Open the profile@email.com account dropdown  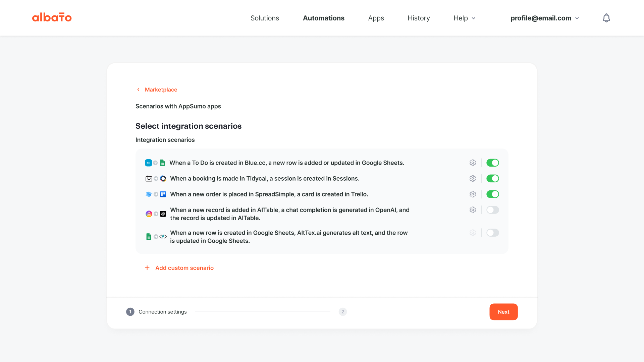(x=544, y=18)
